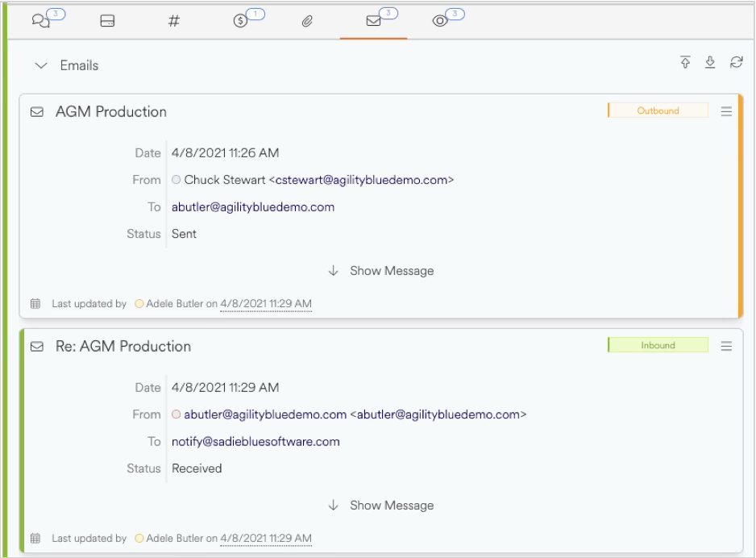Open the watchers eye icon tab
This screenshot has height=558, width=756.
440,21
